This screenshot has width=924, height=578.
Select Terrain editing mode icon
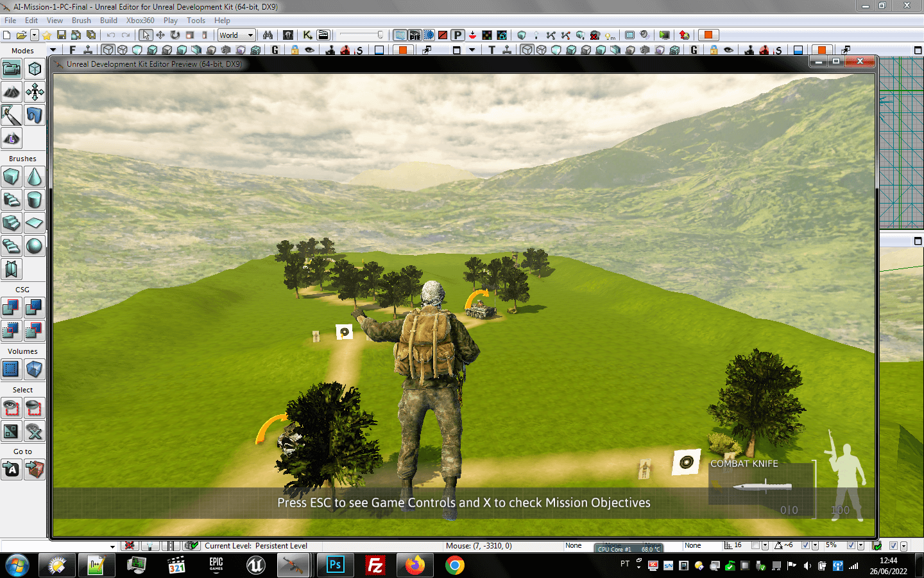12,92
